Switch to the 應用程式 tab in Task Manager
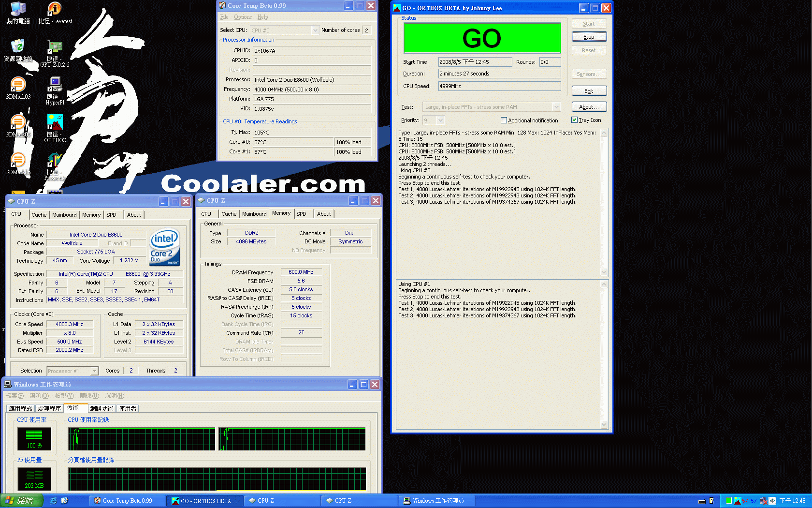Viewport: 812px width, 508px height. click(x=21, y=408)
